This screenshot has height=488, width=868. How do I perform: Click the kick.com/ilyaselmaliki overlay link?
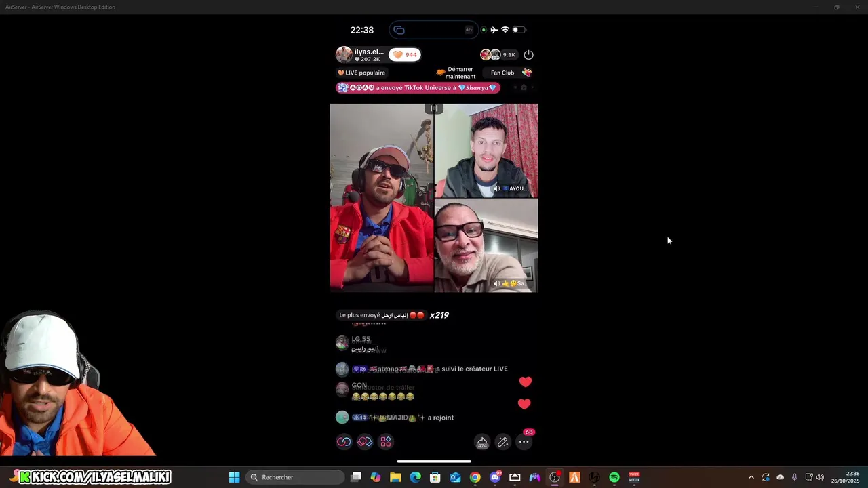tap(94, 477)
